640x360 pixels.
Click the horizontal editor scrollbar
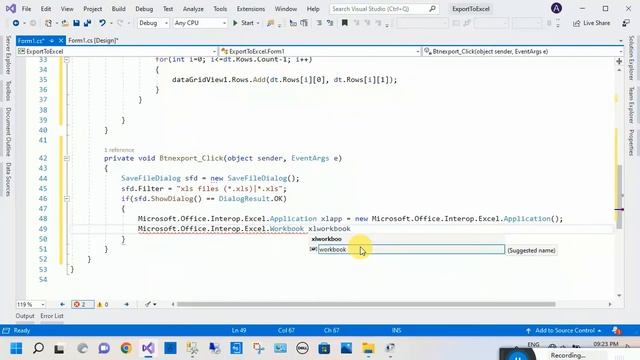tap(366, 304)
